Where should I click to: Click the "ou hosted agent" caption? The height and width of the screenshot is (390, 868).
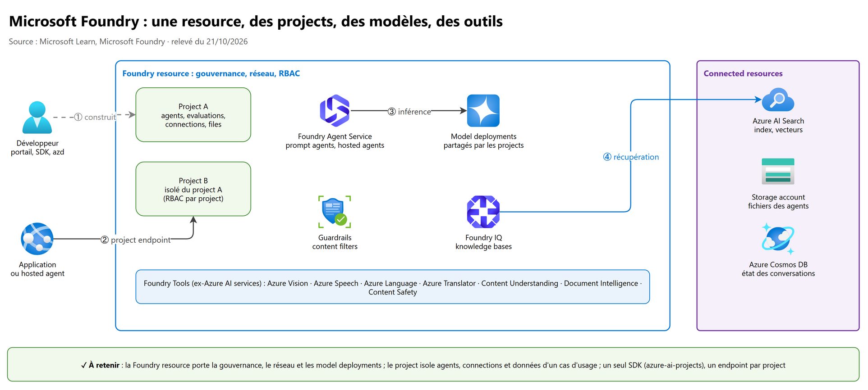pyautogui.click(x=37, y=273)
